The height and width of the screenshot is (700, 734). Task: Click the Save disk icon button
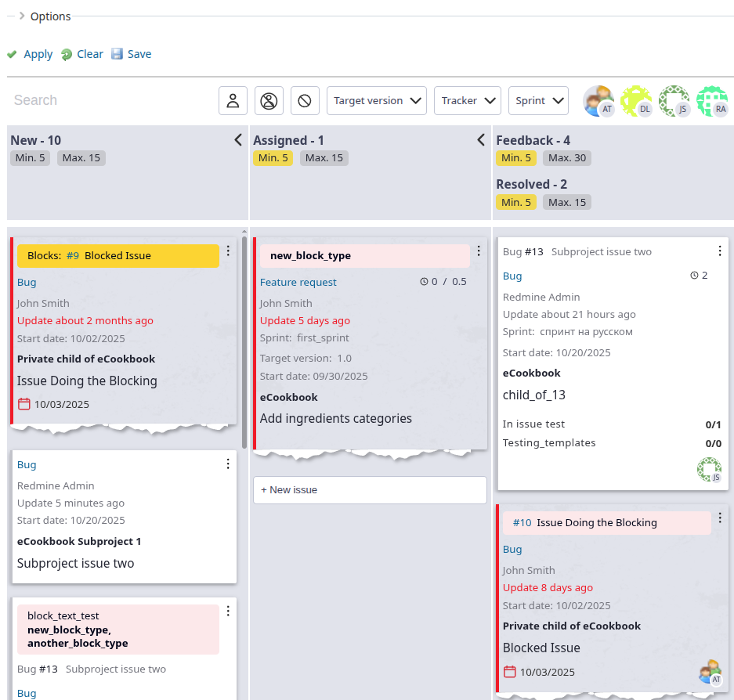(x=131, y=54)
